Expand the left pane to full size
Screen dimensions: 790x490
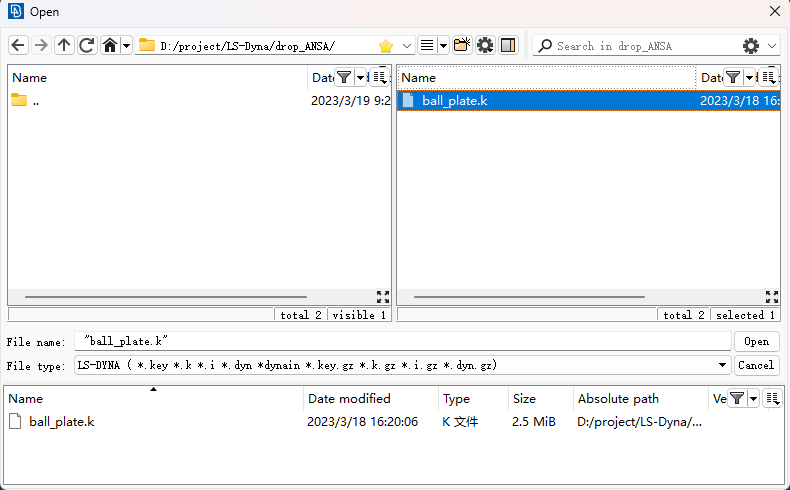point(382,297)
